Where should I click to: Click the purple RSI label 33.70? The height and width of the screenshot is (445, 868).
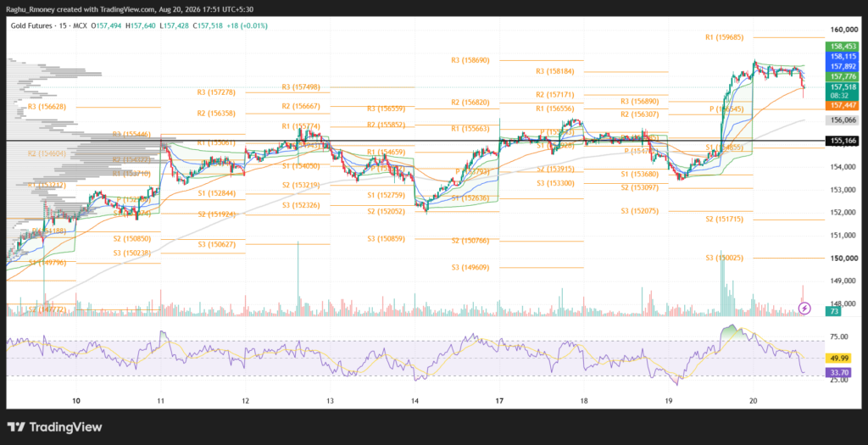[x=837, y=372]
